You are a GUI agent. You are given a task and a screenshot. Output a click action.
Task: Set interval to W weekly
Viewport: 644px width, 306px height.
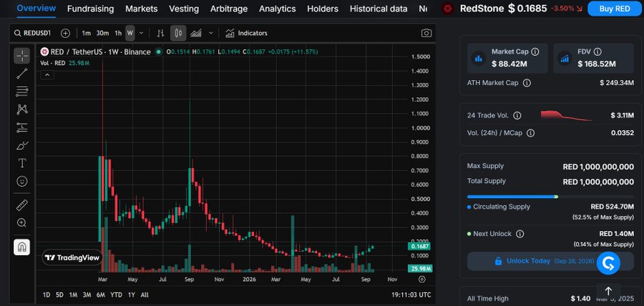pos(130,33)
